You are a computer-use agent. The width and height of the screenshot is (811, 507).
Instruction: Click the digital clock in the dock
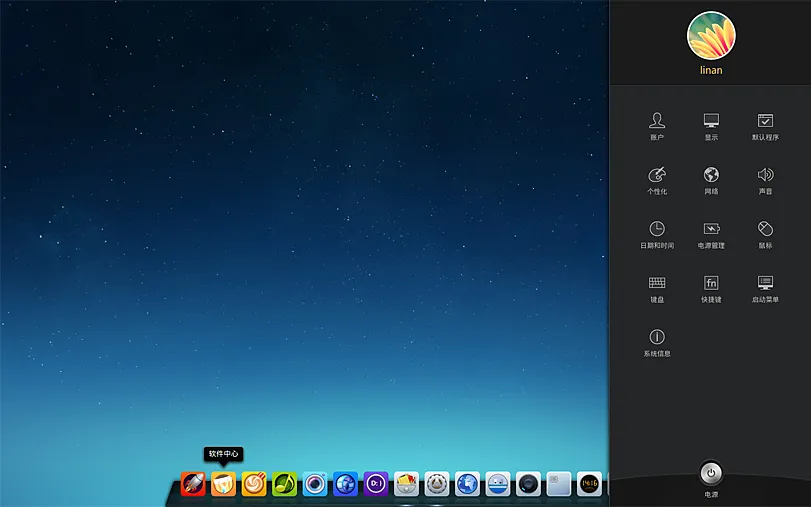[x=589, y=484]
